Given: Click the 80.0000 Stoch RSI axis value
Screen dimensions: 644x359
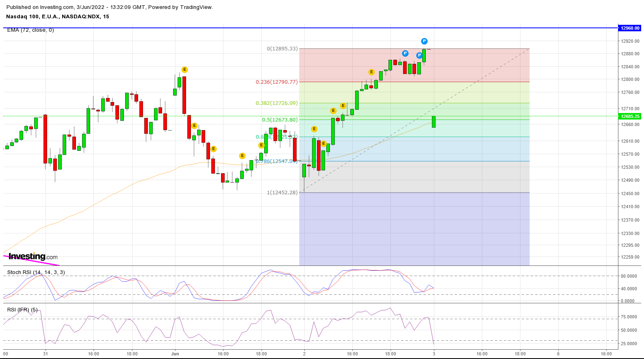Looking at the screenshot, I should (x=629, y=276).
